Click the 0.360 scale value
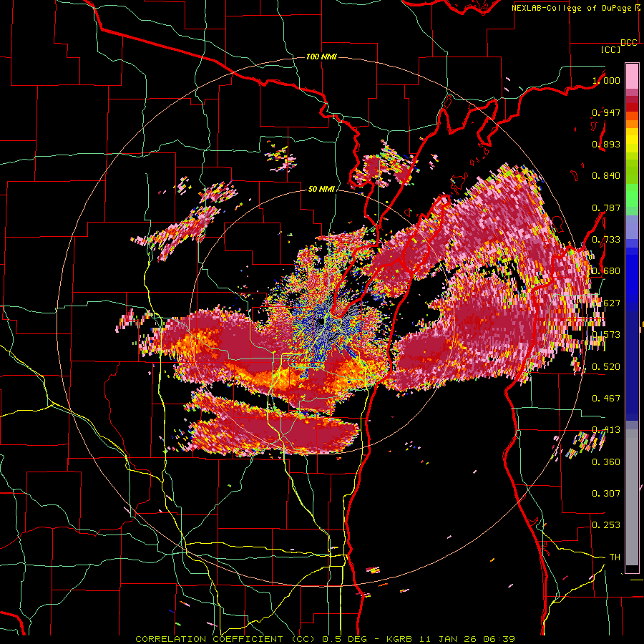644x644 pixels. (x=606, y=462)
